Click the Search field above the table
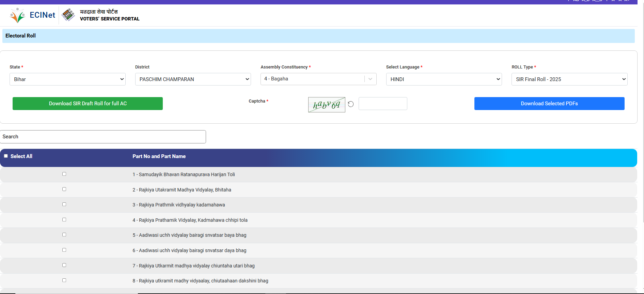Screen dimensions: 644x294 (103, 137)
